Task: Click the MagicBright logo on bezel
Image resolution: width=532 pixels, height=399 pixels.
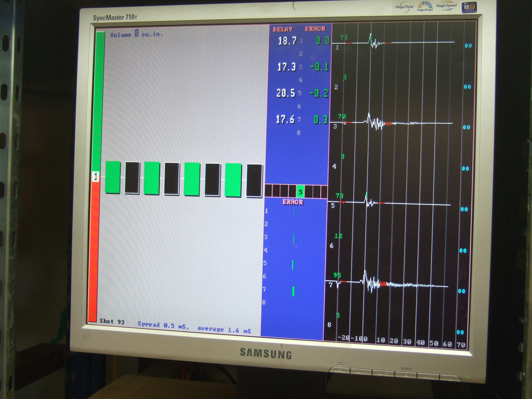Action: (425, 7)
